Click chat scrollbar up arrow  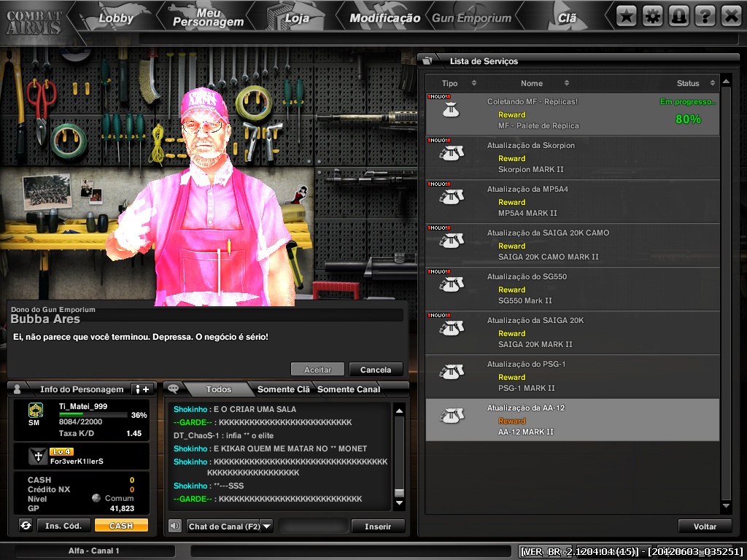399,411
